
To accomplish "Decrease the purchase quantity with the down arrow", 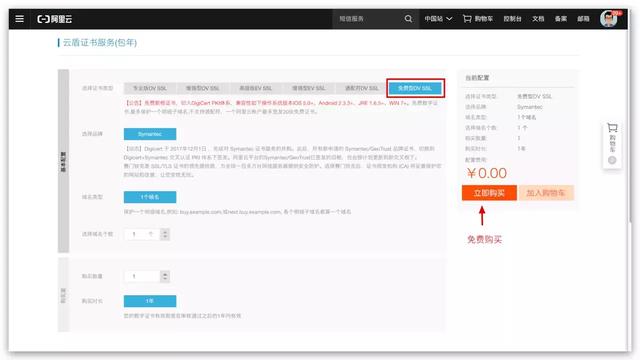I will pyautogui.click(x=165, y=280).
